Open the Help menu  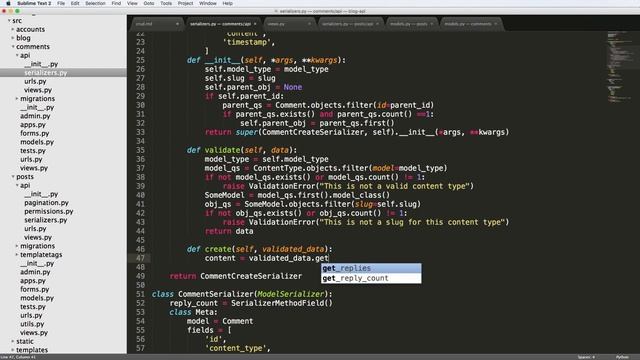click(x=227, y=3)
